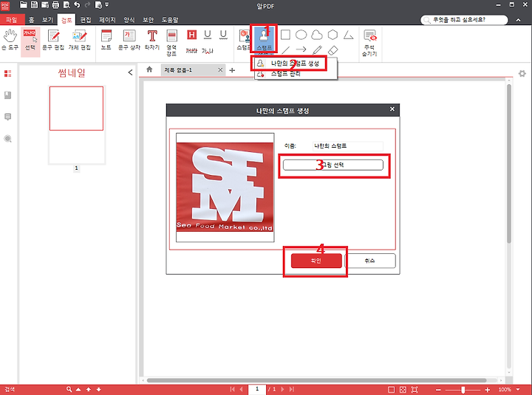Close the 제목 없음-1 document tab
The width and height of the screenshot is (532, 395).
pyautogui.click(x=220, y=70)
